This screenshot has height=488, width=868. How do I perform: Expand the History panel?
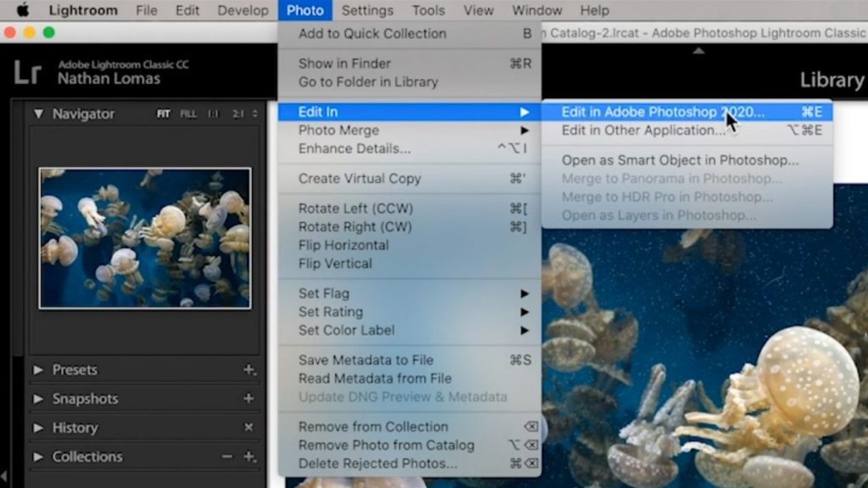point(38,428)
